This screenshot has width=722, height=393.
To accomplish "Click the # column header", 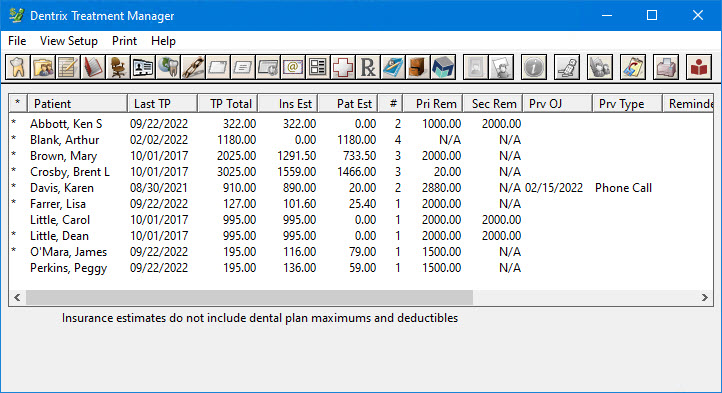I will tap(390, 104).
